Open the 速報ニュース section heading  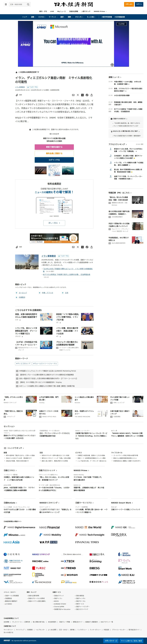click(115, 77)
